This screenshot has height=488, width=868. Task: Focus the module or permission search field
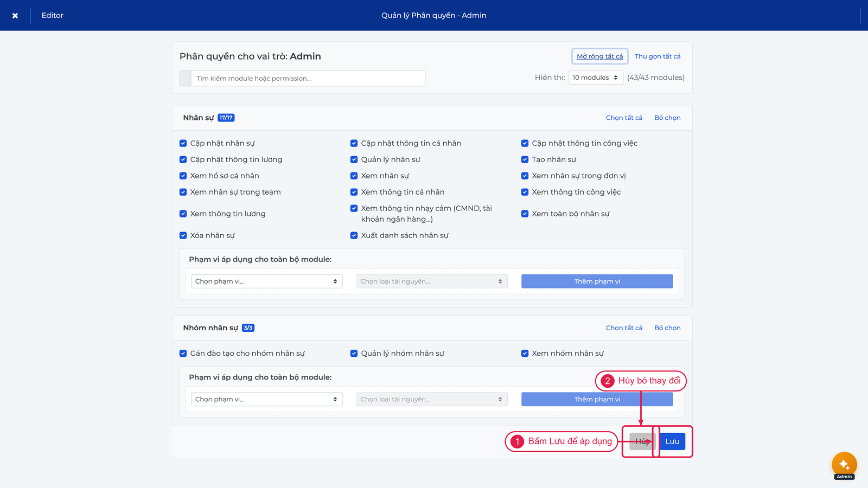coord(308,78)
